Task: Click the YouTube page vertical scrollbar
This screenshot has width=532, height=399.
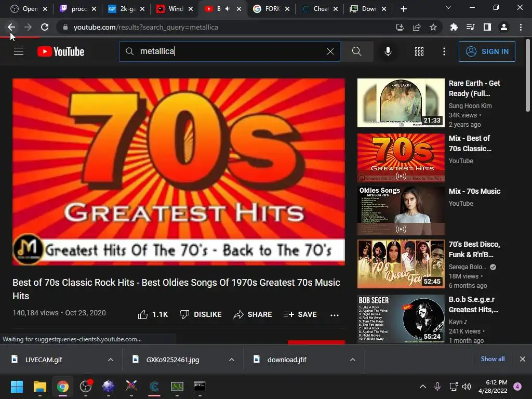Action: pos(528,75)
